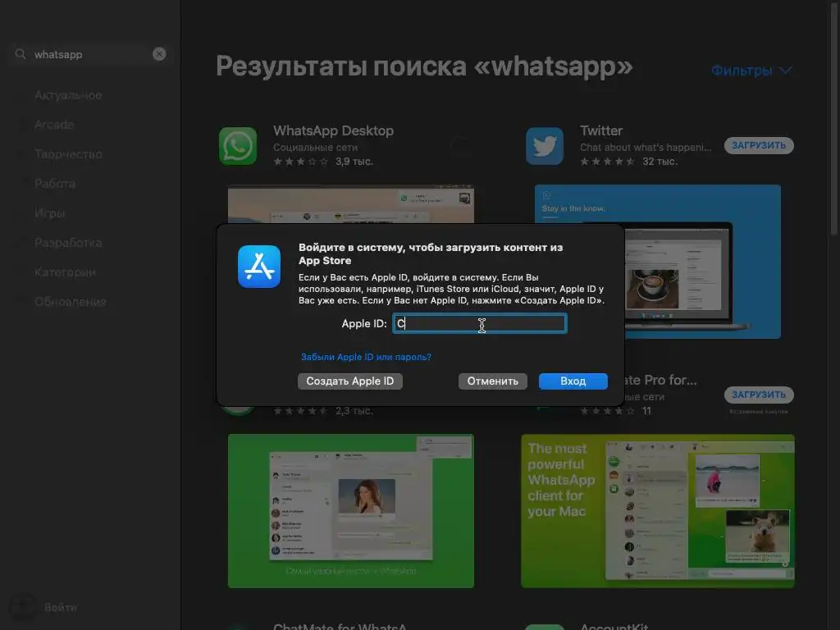
Task: Select 'Работа' in the sidebar
Action: pos(55,183)
